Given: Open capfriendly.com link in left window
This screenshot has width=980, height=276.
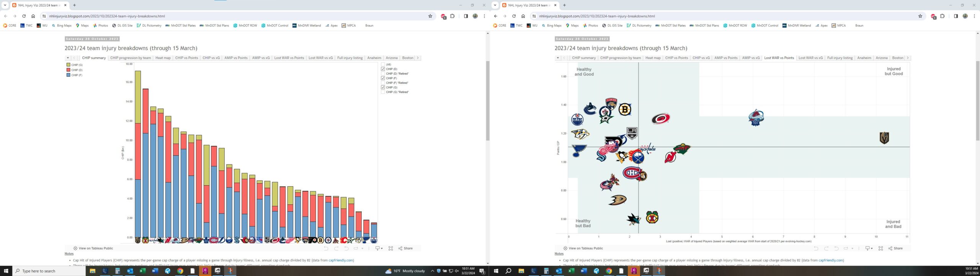Looking at the screenshot, I should [x=341, y=260].
